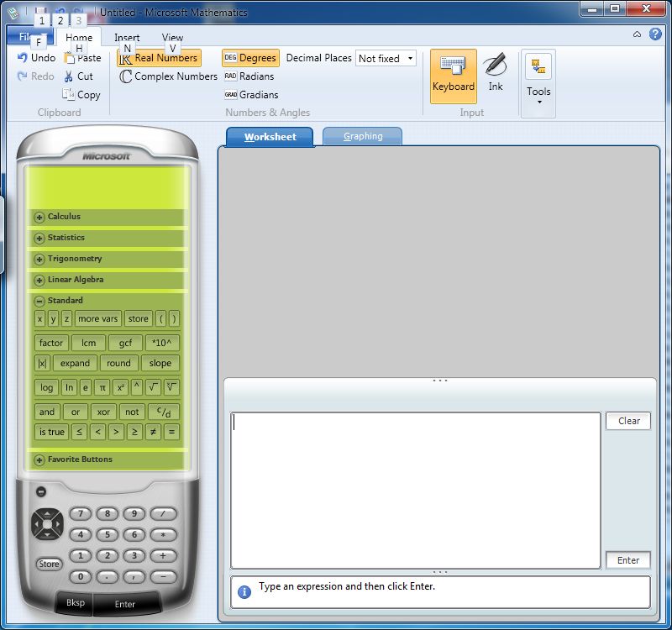Click the Cut scissors icon
672x630 pixels.
tap(69, 76)
